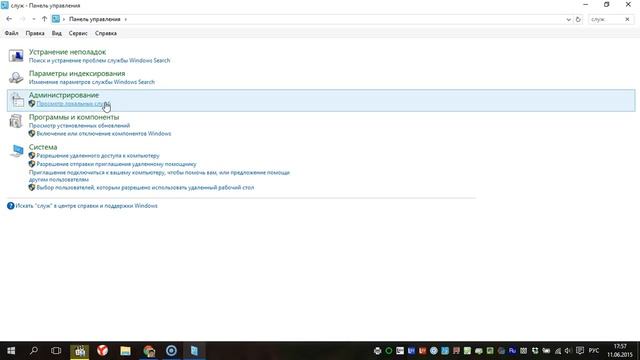
Task: Click the Панель управления breadcrumb
Action: pyautogui.click(x=94, y=19)
